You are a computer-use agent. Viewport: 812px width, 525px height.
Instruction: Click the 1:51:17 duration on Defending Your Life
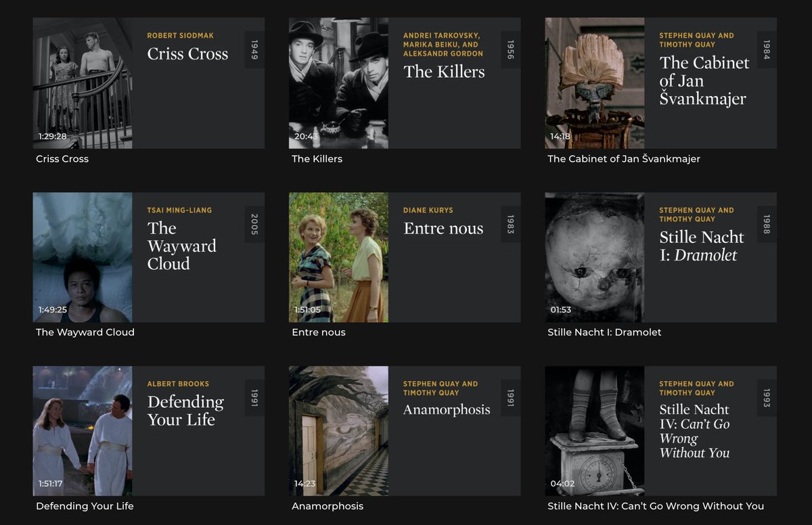51,484
